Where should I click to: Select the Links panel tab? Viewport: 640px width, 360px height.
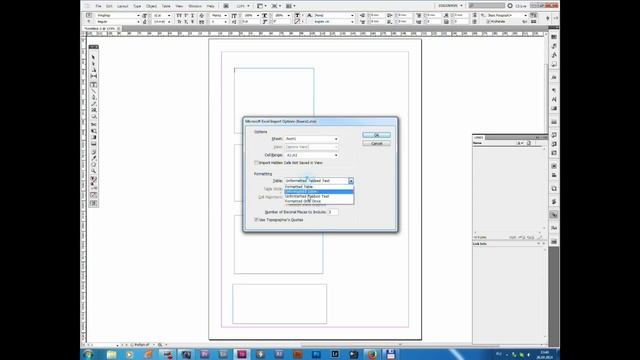pyautogui.click(x=479, y=138)
